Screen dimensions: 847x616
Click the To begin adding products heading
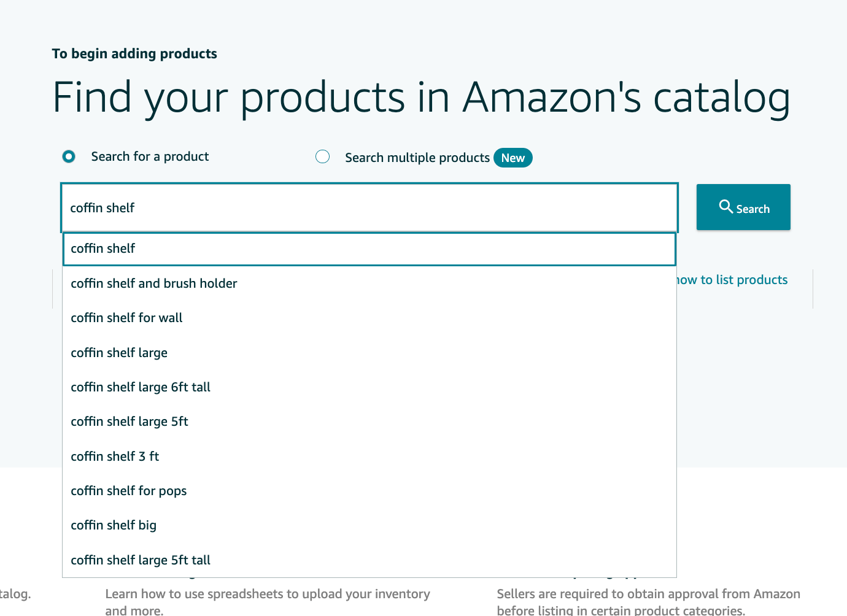134,53
